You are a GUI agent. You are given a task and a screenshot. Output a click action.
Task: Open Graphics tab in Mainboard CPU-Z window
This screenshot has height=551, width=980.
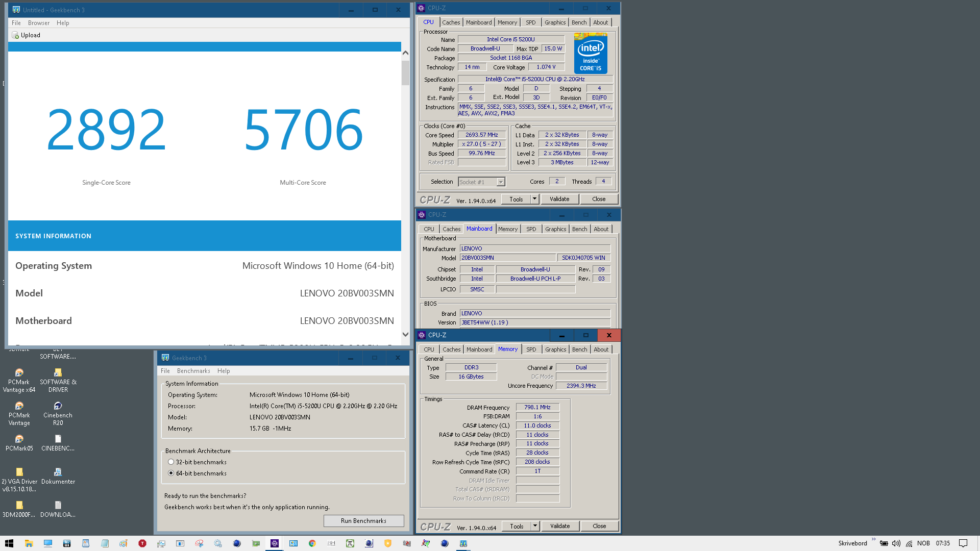[x=555, y=229]
